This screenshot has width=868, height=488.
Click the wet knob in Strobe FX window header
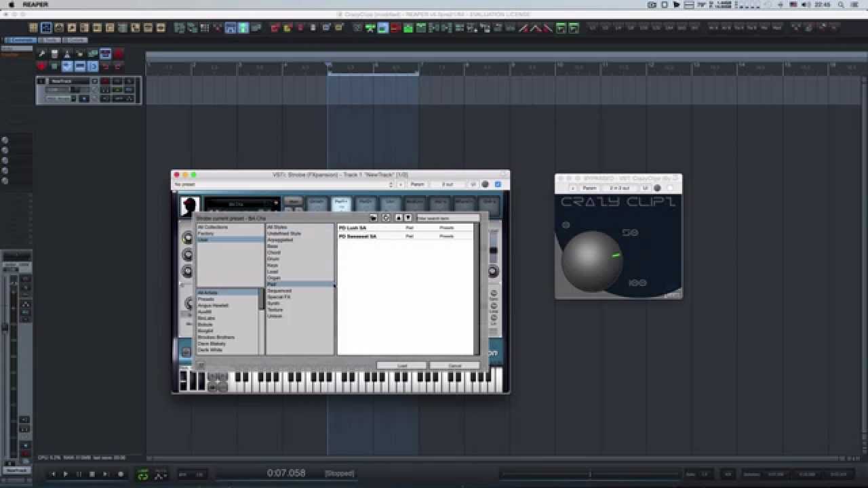(485, 184)
